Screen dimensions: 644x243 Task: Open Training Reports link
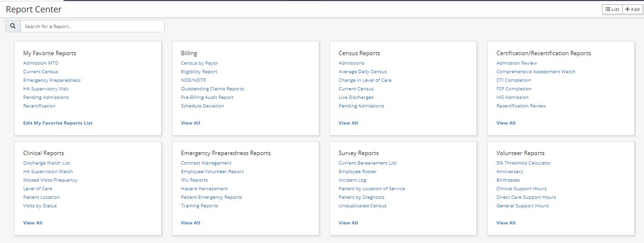pos(199,206)
